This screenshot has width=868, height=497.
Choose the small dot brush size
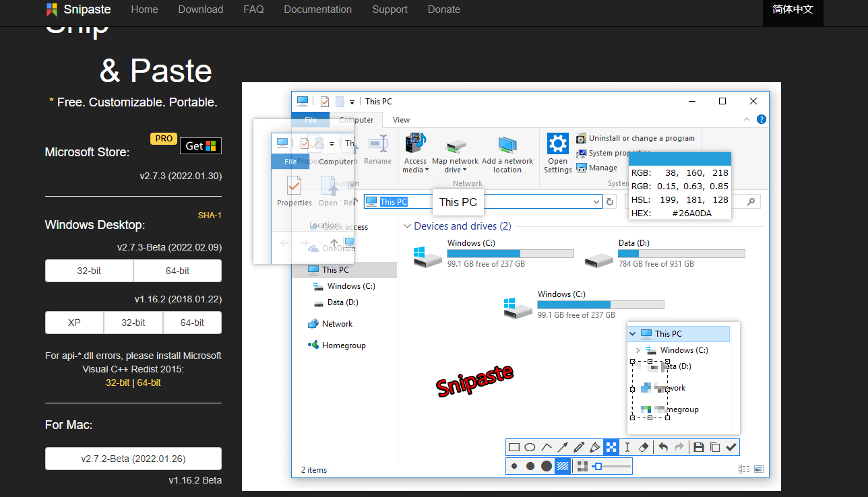514,466
